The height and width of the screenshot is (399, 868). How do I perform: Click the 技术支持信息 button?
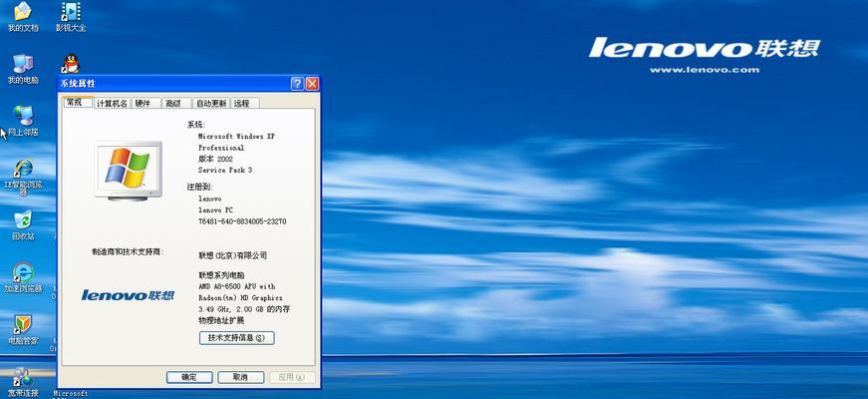tap(236, 337)
